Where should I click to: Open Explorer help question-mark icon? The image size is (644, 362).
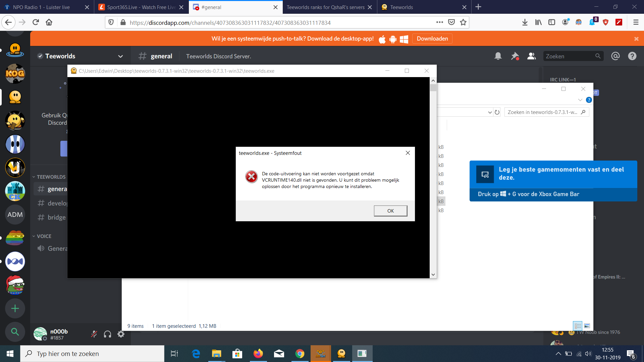(x=589, y=100)
